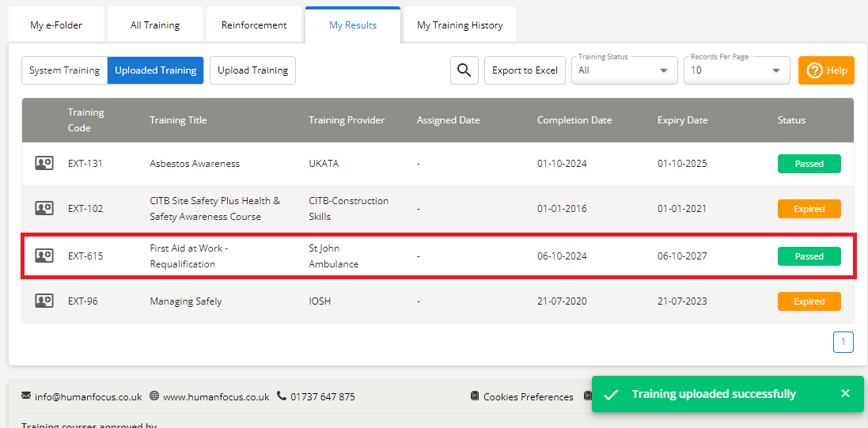The height and width of the screenshot is (428, 868).
Task: Click the certificate icon for Asbestos Awareness
Action: pos(44,164)
